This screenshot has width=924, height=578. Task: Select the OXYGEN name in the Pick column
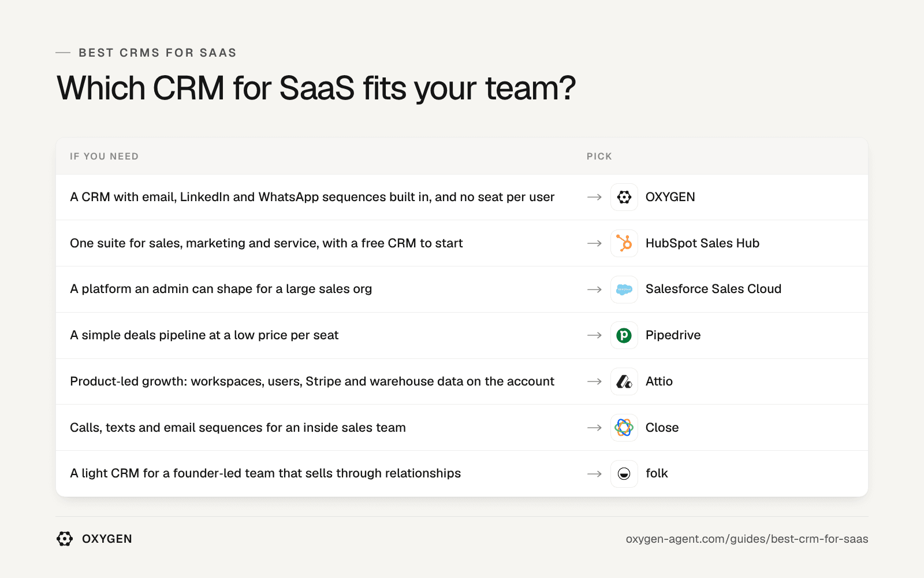(x=670, y=197)
